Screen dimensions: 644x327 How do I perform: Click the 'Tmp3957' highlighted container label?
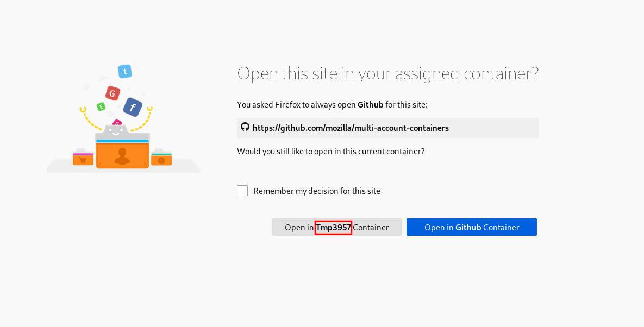pos(333,227)
